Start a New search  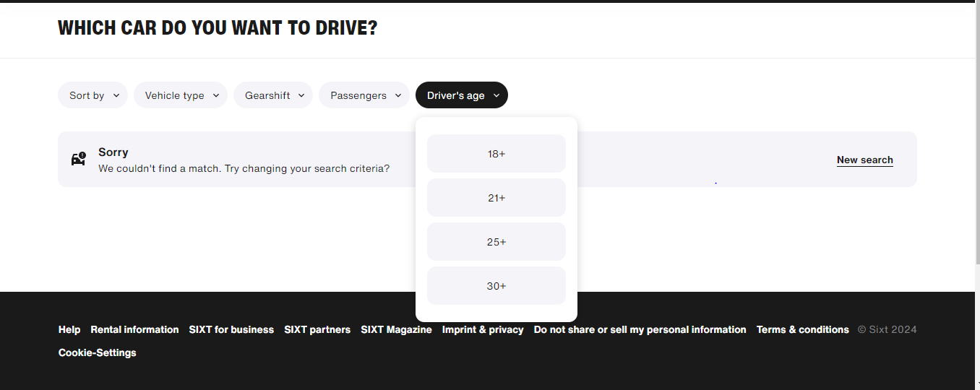tap(864, 160)
